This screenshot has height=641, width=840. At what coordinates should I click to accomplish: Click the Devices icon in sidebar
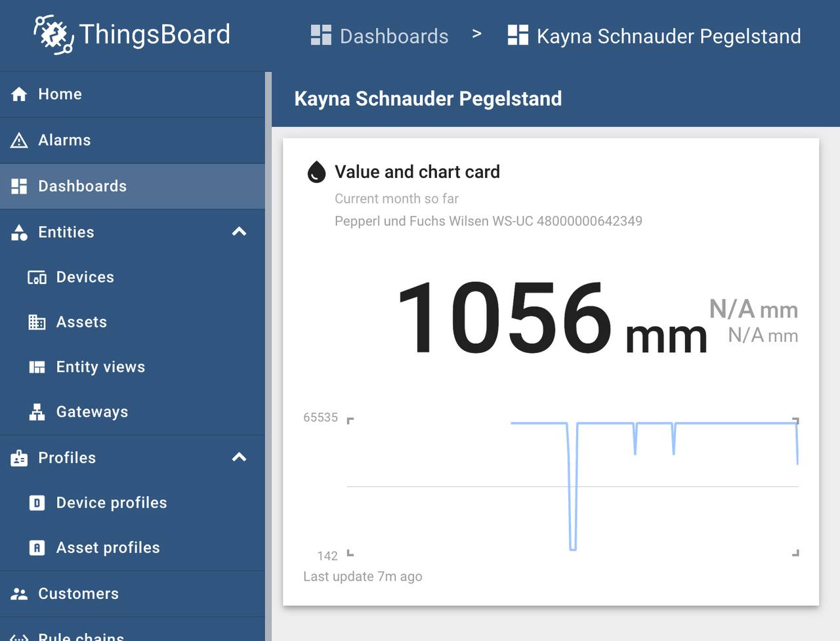pyautogui.click(x=37, y=278)
